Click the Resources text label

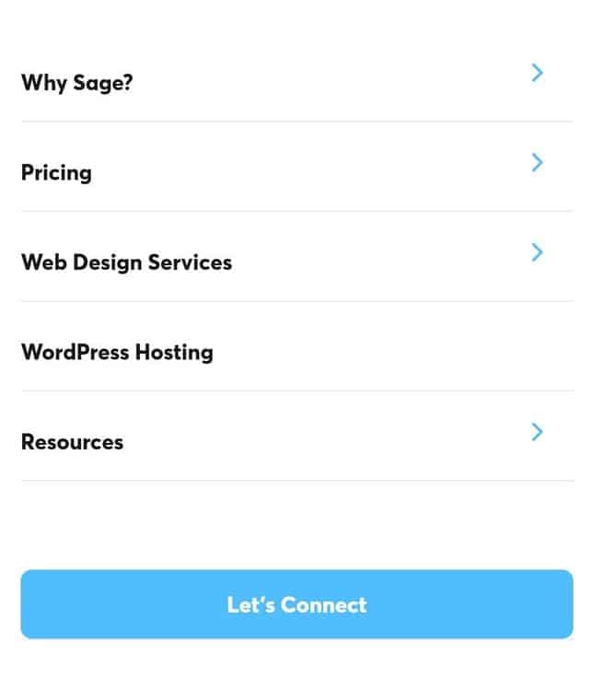(x=73, y=442)
